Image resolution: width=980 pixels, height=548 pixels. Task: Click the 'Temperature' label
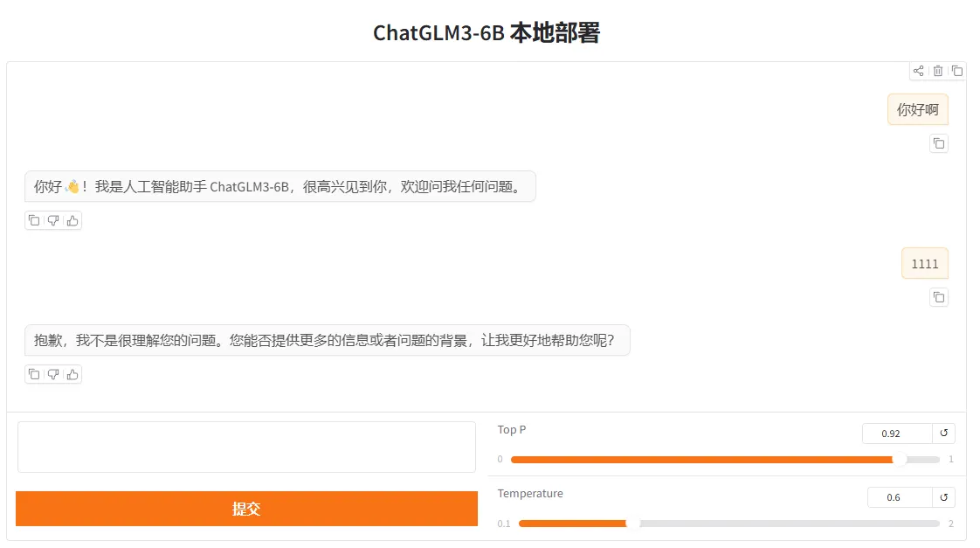530,494
